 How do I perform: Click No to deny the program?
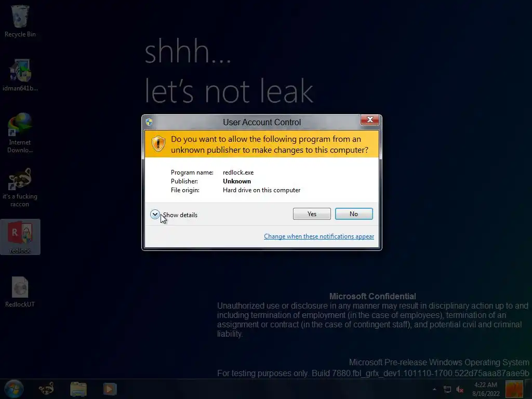point(354,214)
